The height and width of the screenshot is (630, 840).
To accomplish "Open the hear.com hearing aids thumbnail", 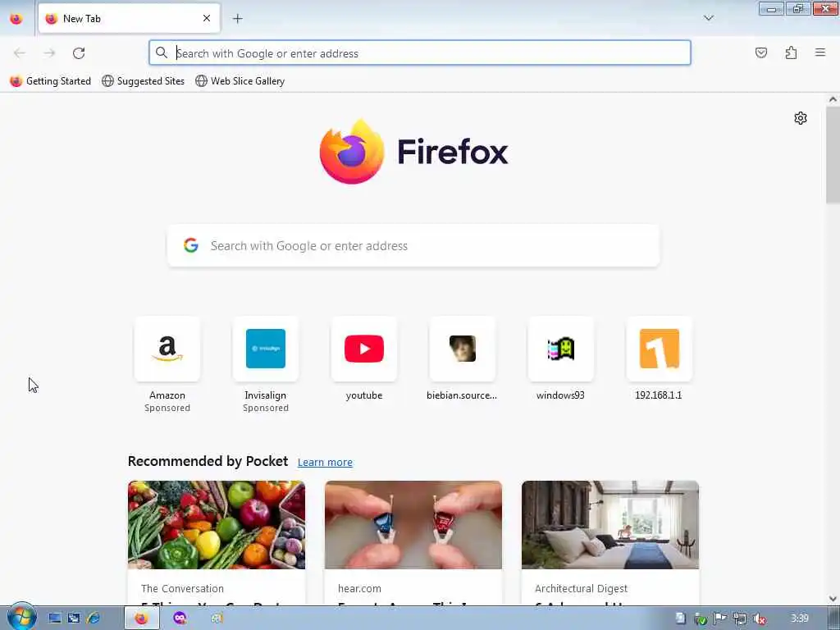I will click(x=413, y=525).
